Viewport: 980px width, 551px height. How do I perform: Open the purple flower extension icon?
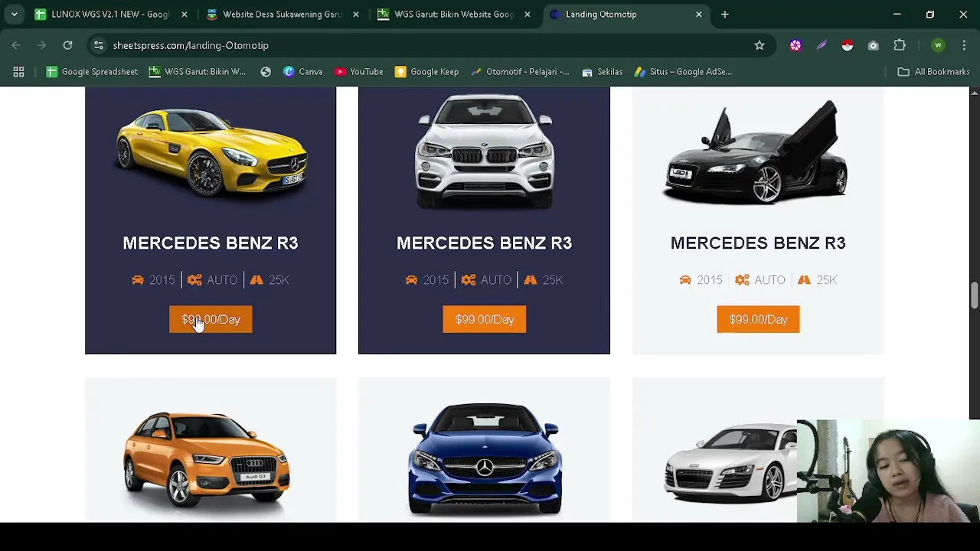795,45
